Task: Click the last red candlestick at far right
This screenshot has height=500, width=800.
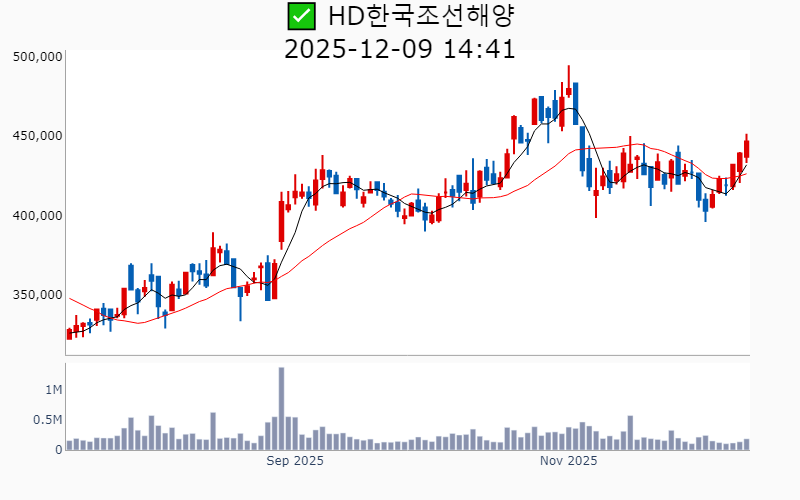Action: click(x=746, y=149)
